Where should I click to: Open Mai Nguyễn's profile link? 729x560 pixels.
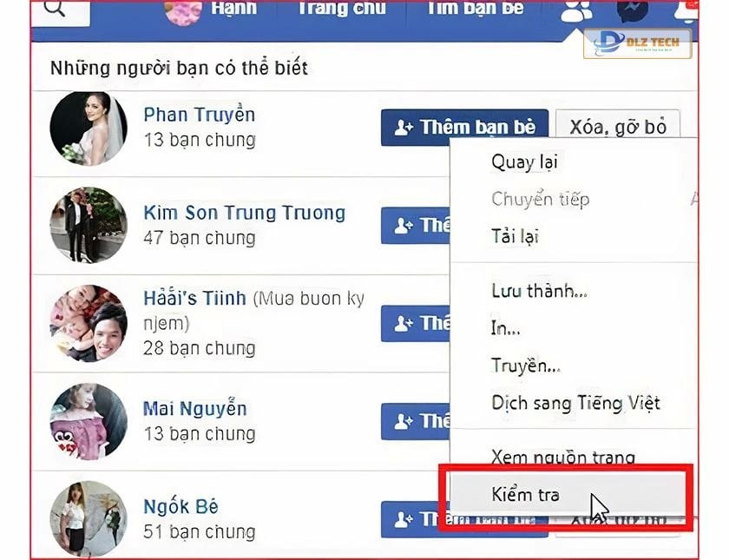coord(194,409)
